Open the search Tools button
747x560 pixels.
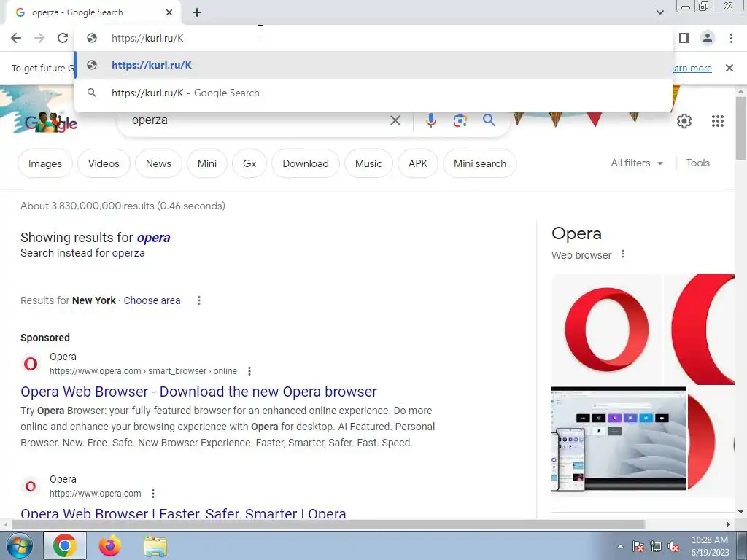697,163
